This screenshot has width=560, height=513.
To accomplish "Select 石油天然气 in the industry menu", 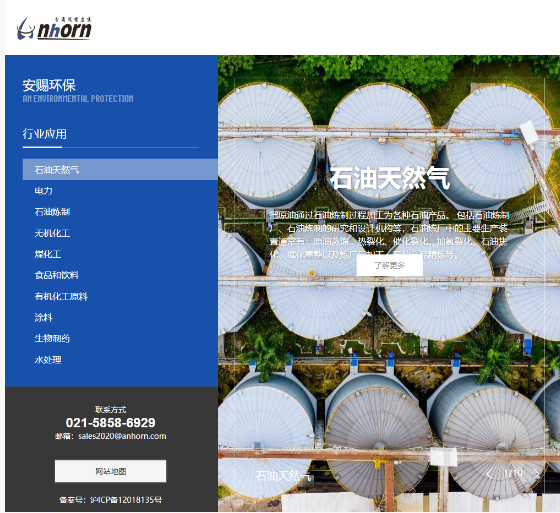I will pyautogui.click(x=120, y=169).
